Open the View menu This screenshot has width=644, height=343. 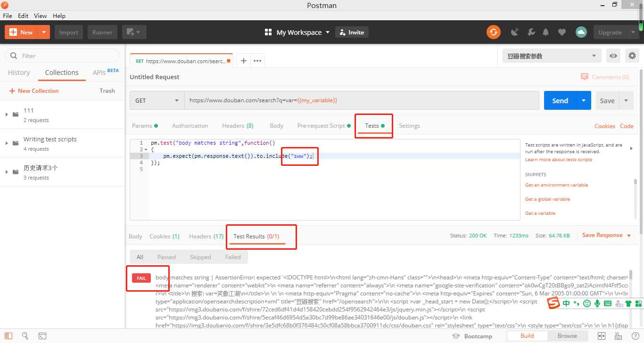(41, 16)
